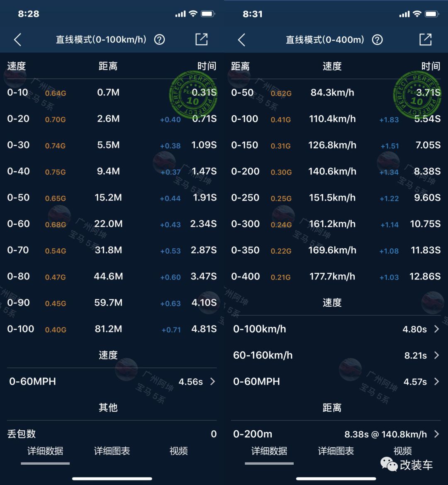Screen dimensions: 448x485
Task: Open the help question mark beside 直线模式(0-400m)
Action: pos(377,39)
